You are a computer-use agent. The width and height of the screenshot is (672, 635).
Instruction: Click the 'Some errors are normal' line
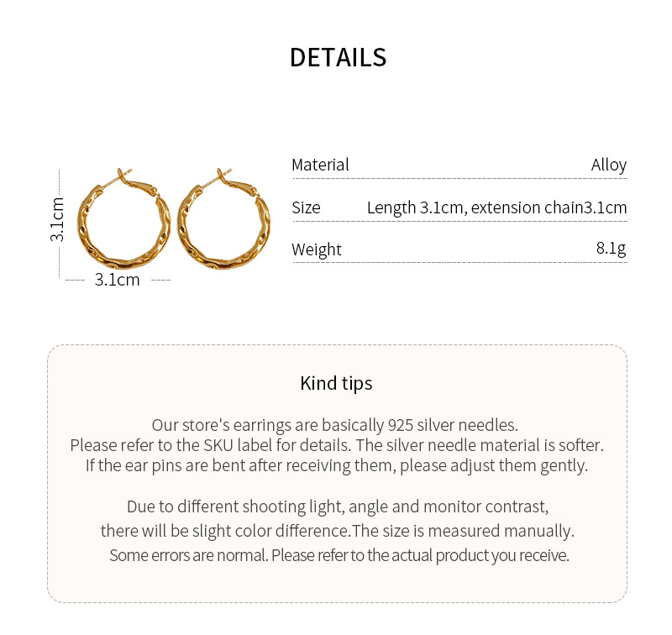coord(339,555)
